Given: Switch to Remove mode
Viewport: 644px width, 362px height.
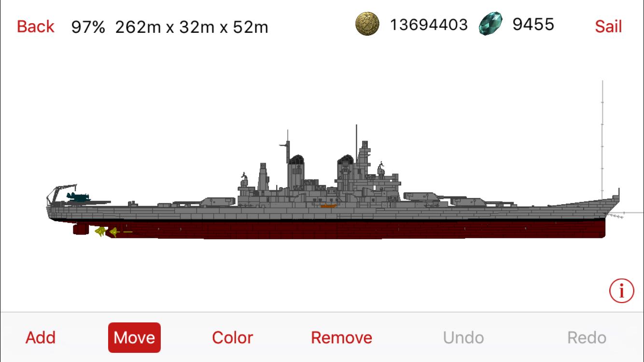Looking at the screenshot, I should pos(341,337).
